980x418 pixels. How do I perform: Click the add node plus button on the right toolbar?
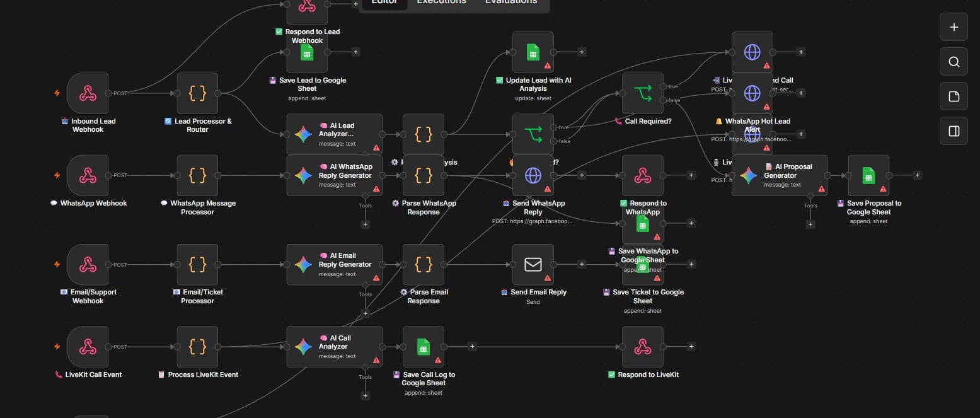tap(954, 27)
